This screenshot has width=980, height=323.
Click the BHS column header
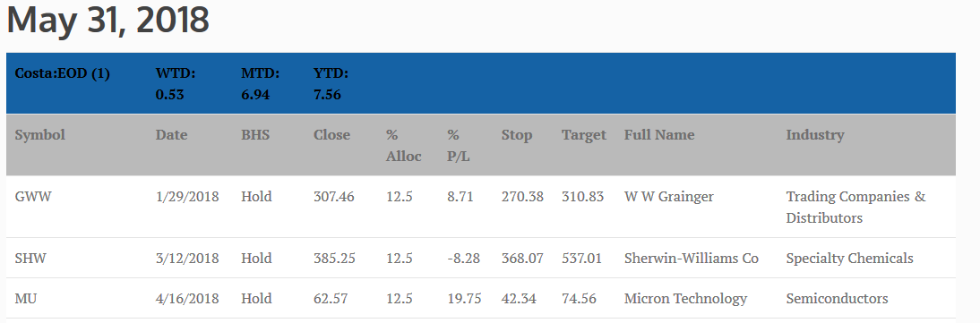(255, 135)
